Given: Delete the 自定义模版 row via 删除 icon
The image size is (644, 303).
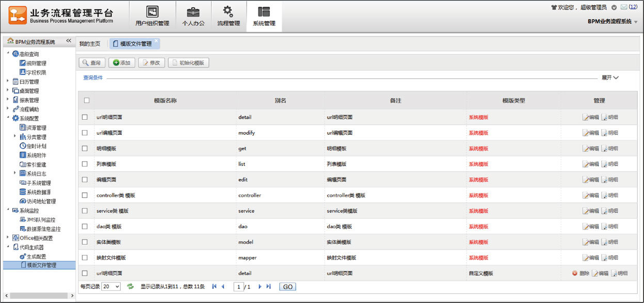Looking at the screenshot, I should 575,274.
